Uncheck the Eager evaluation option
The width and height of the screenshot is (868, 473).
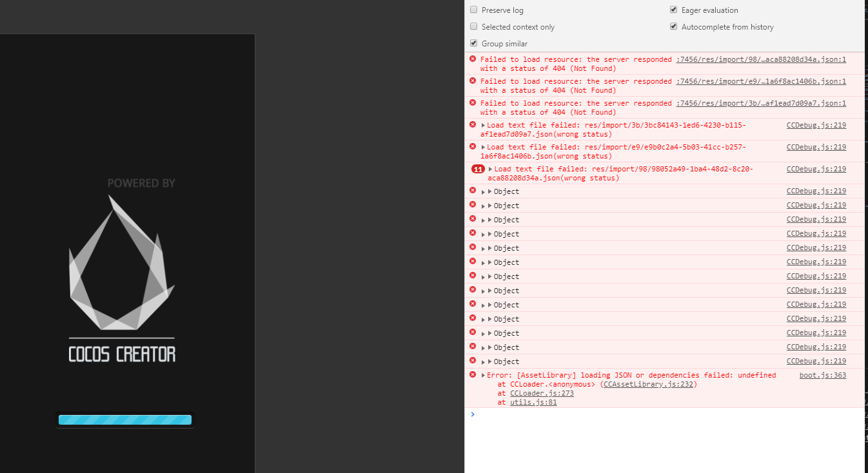point(674,10)
